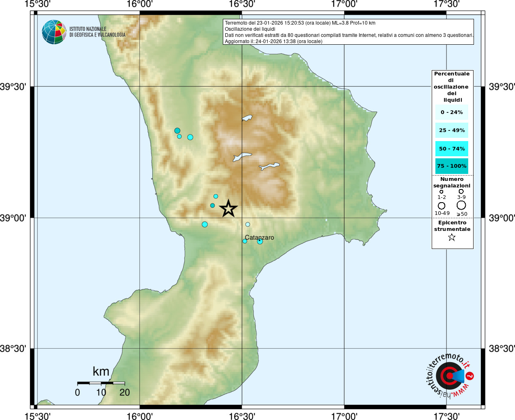Select the 50 - 74% legend swatch
This screenshot has width=515, height=420.
(452, 149)
